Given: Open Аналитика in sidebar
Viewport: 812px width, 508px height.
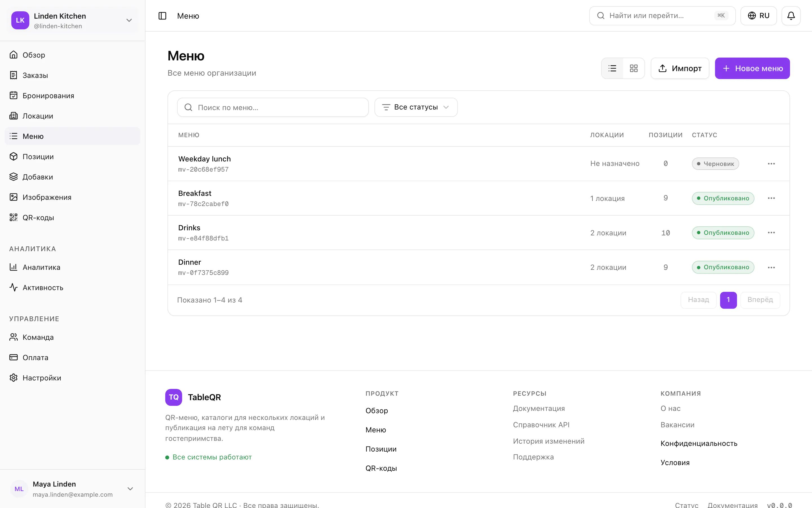Looking at the screenshot, I should pyautogui.click(x=72, y=267).
